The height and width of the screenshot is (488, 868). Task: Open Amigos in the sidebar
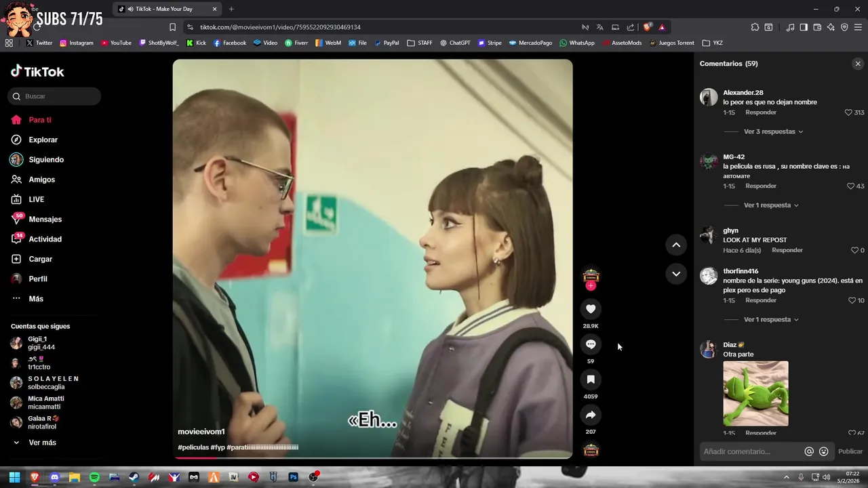pyautogui.click(x=33, y=180)
